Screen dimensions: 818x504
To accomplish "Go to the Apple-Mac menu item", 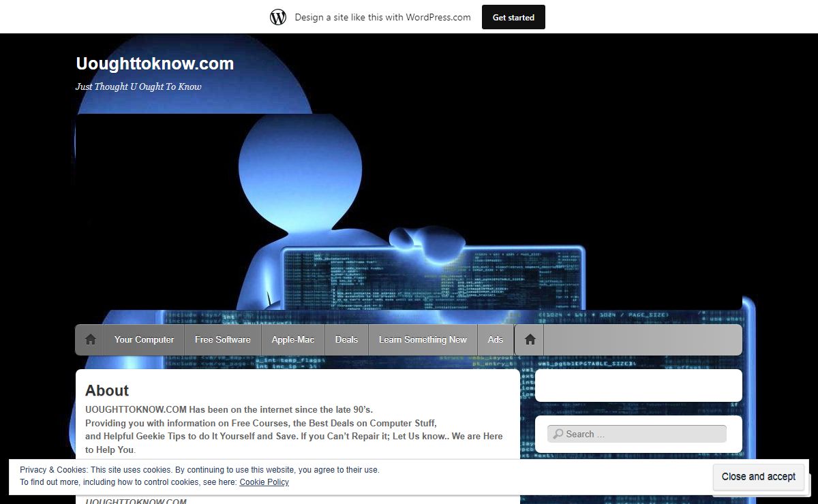I will click(x=293, y=339).
